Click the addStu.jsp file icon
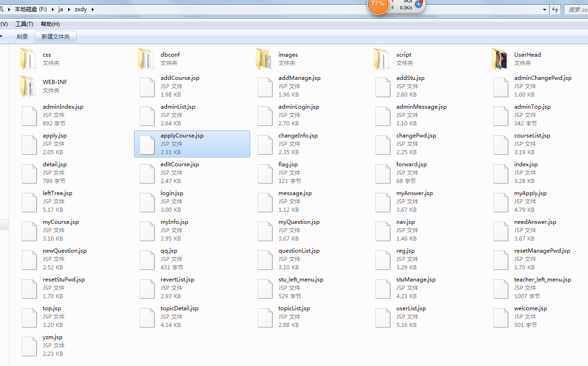This screenshot has width=588, height=366. 383,87
